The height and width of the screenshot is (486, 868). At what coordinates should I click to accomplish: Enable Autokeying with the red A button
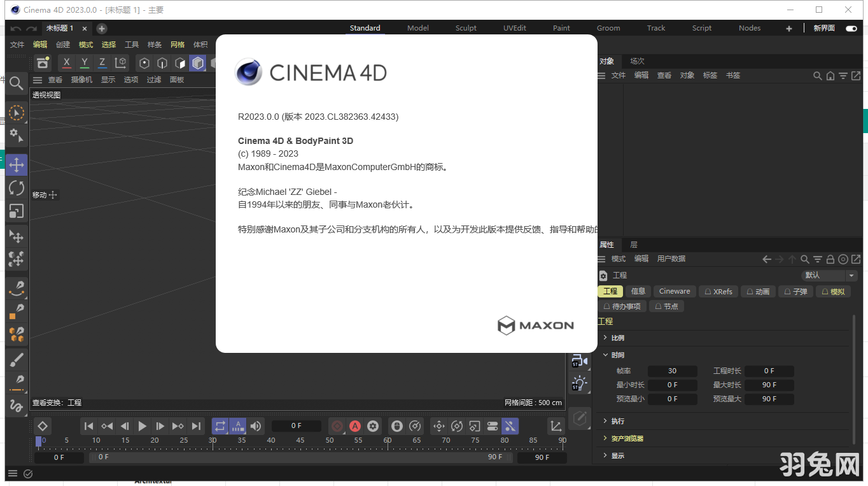tap(355, 425)
